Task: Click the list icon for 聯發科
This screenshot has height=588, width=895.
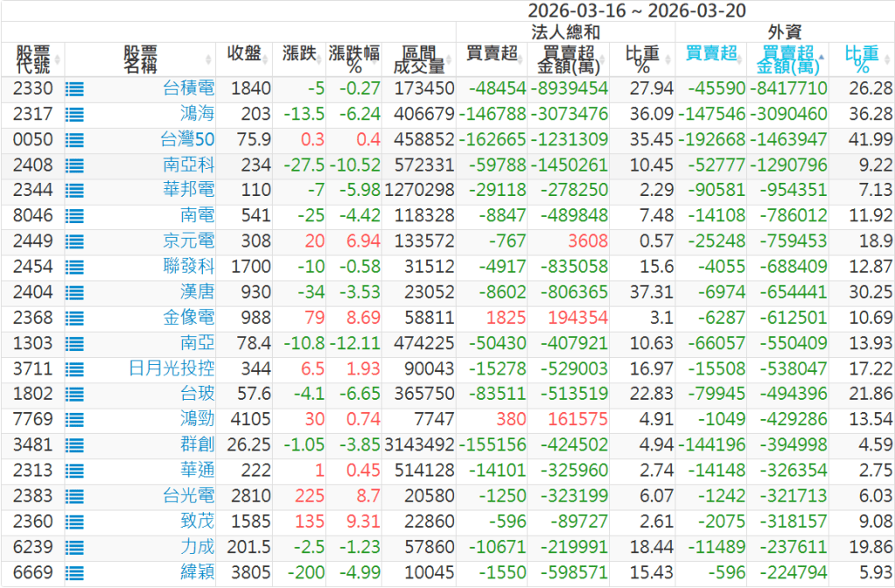Action: click(x=75, y=266)
